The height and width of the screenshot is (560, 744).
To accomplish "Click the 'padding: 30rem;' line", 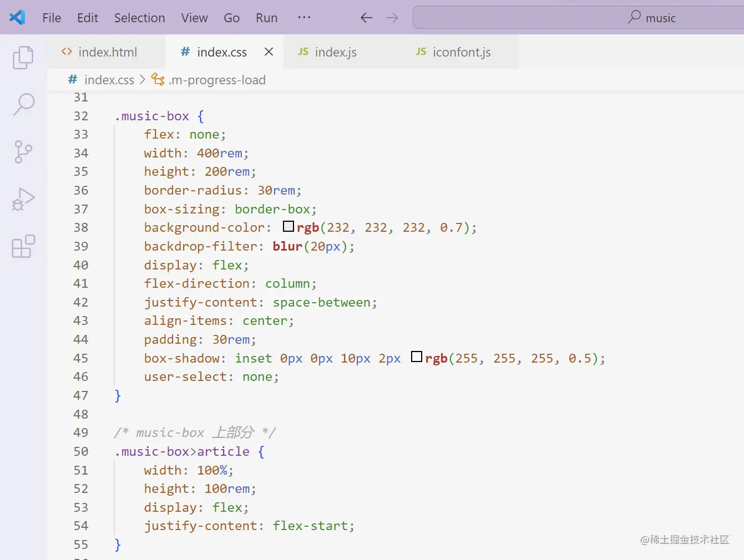I will [x=200, y=339].
